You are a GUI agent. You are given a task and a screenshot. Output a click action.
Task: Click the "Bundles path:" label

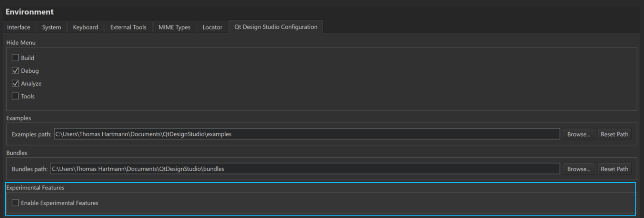(30, 169)
